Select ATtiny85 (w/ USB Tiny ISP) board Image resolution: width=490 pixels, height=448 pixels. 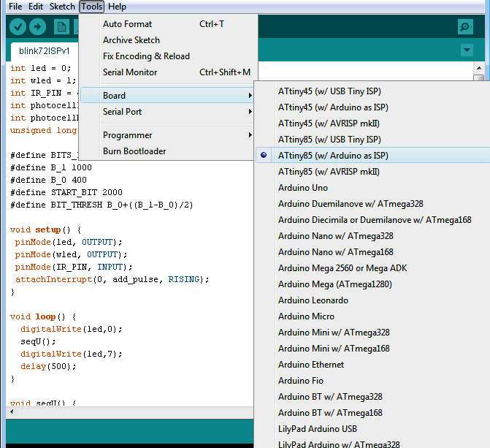pos(373,140)
